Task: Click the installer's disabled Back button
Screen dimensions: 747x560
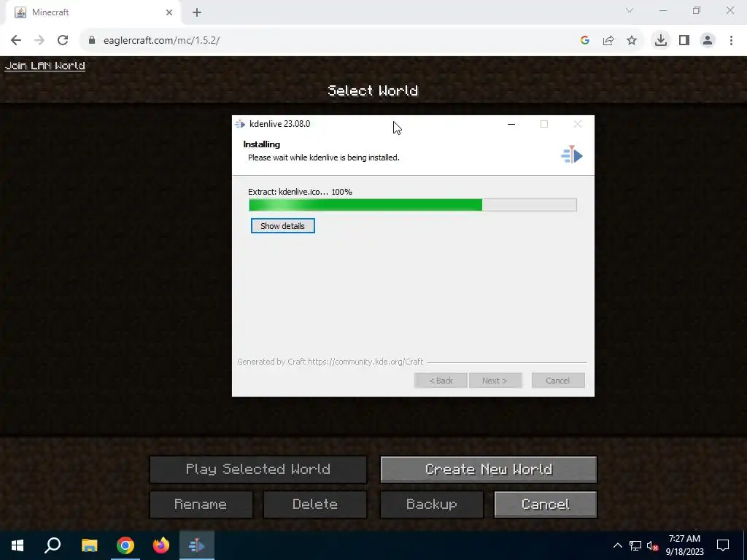Action: [x=441, y=381]
